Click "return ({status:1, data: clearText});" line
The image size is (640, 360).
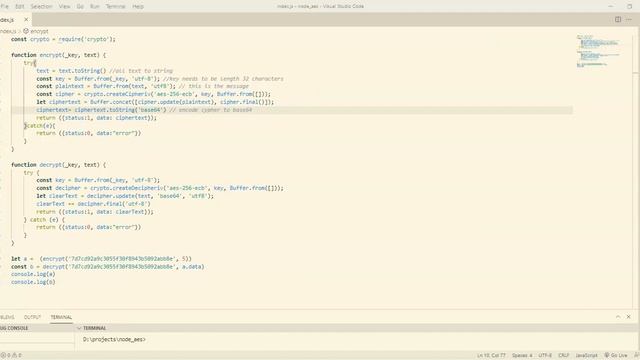click(x=95, y=212)
